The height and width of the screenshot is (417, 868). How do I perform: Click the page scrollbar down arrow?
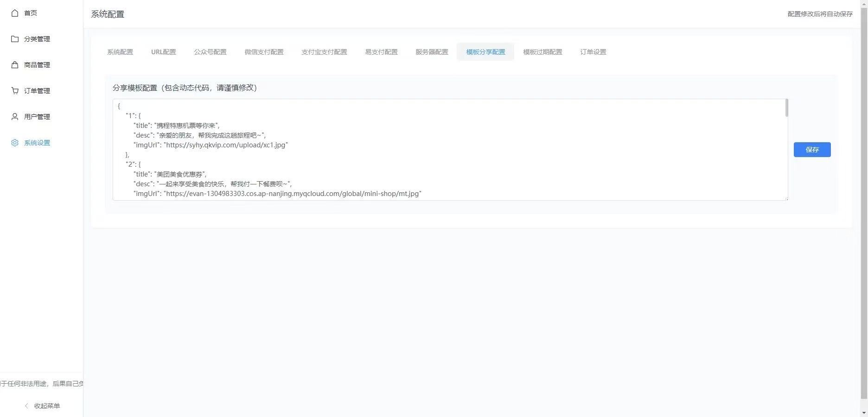click(864, 412)
